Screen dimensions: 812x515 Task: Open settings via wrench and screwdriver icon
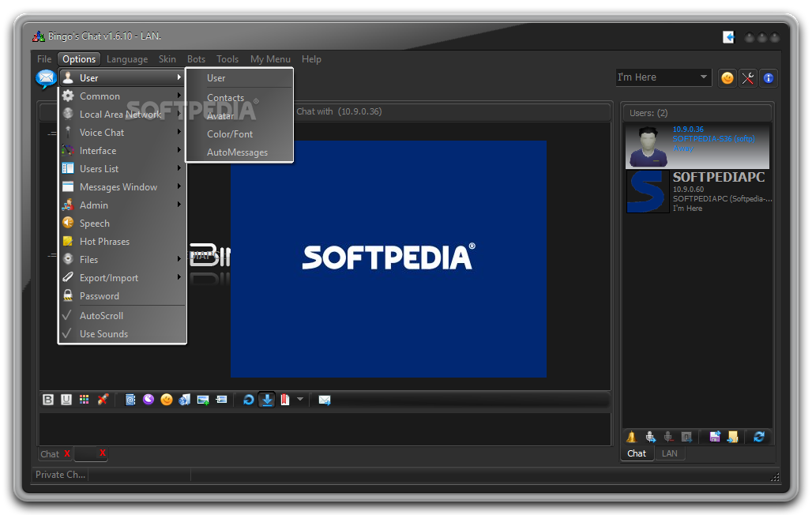coord(748,78)
